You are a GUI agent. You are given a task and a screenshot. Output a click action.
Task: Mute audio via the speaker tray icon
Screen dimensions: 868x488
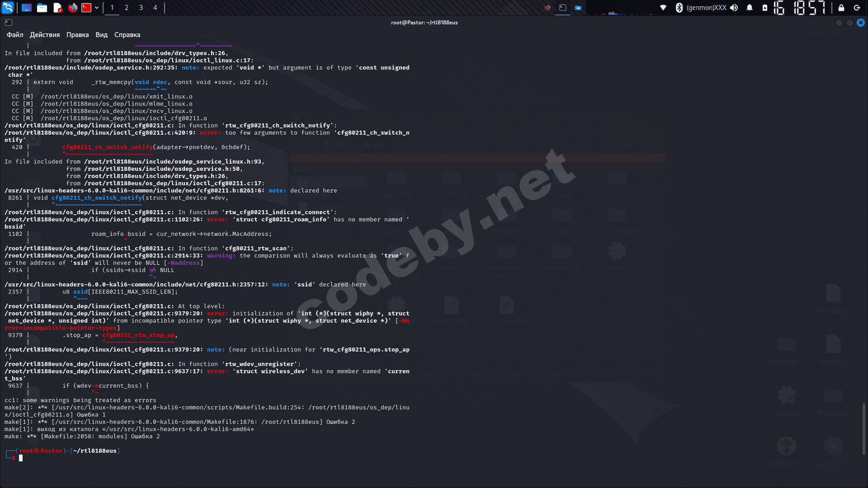click(x=734, y=8)
